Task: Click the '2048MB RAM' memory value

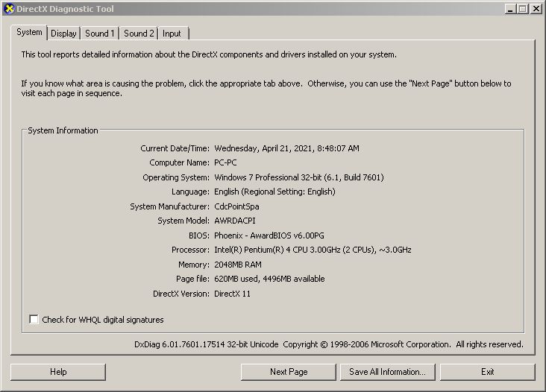Action: (238, 265)
